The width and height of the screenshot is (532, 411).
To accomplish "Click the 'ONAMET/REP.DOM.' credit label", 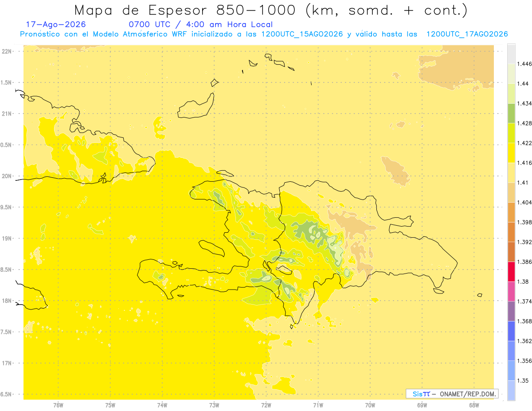I will [x=468, y=394].
